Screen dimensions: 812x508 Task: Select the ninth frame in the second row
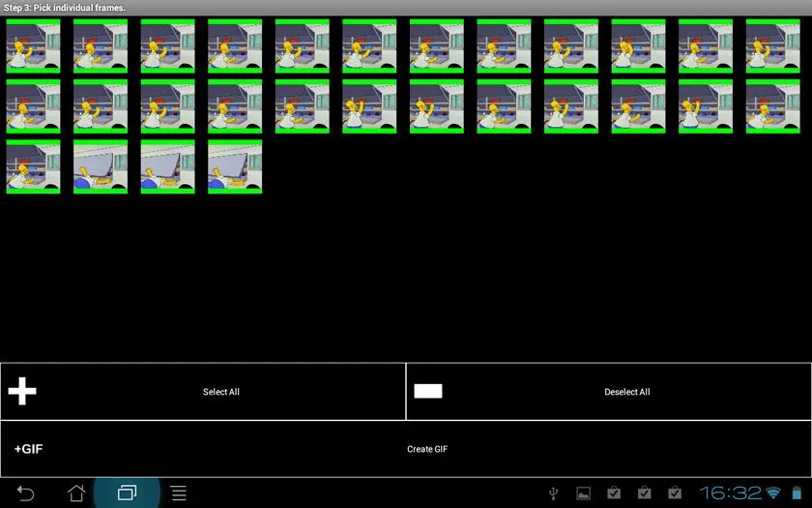click(571, 106)
